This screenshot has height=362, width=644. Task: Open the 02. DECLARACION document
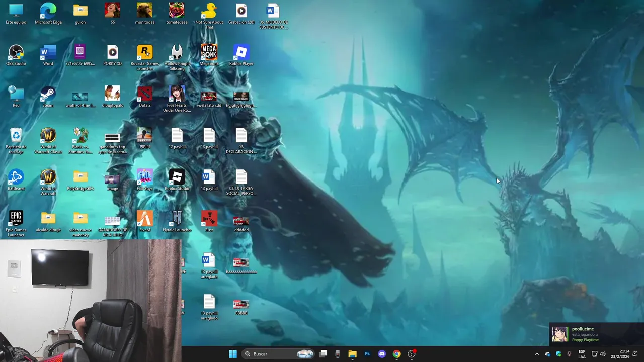pyautogui.click(x=242, y=141)
